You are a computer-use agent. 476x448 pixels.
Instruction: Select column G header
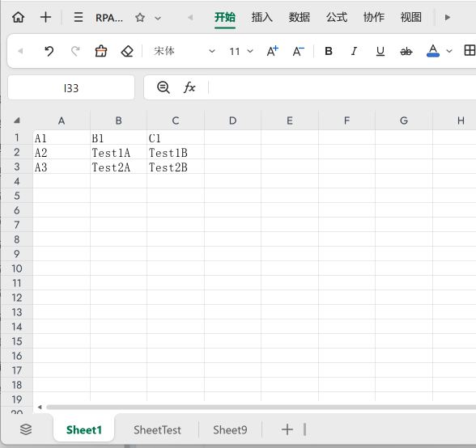(x=404, y=120)
